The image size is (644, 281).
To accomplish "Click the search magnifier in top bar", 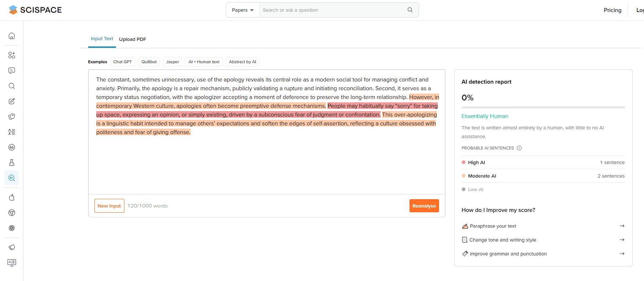I will (x=410, y=10).
